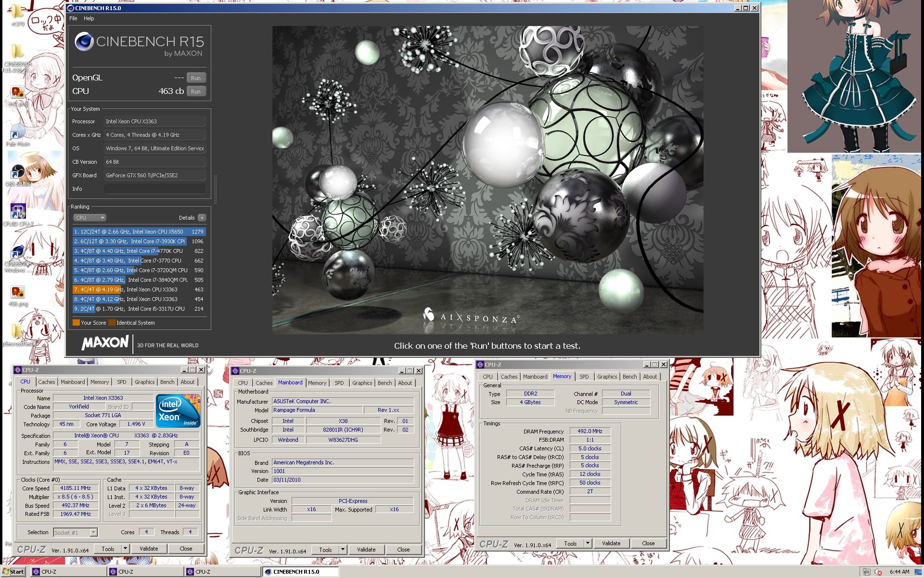924x578 pixels.
Task: Click the taskbar clock showing 6:44 AM
Action: click(x=899, y=572)
